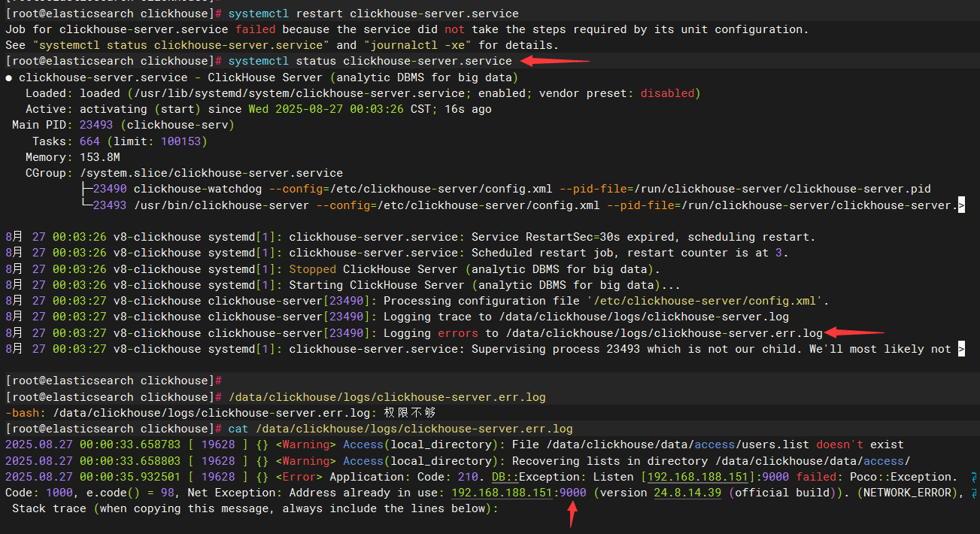Click the status bullet before clickhouse-server.service
This screenshot has width=980, height=534.
coord(9,77)
